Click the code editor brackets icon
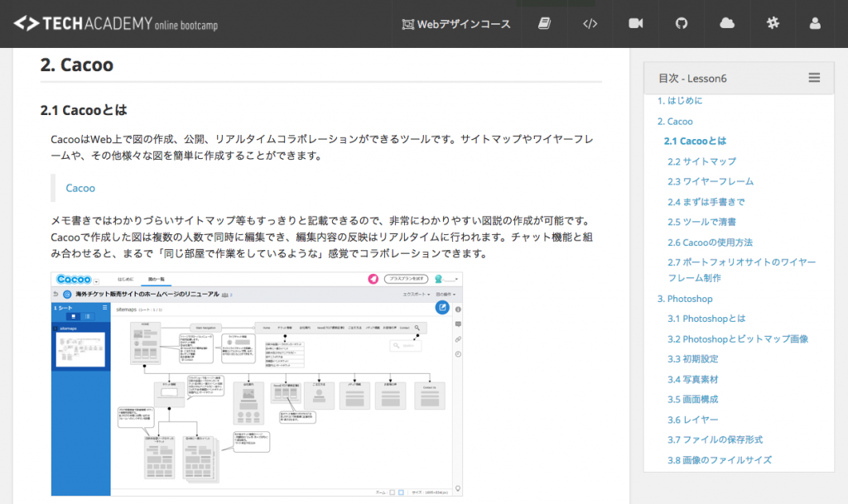848x504 pixels. tap(590, 23)
